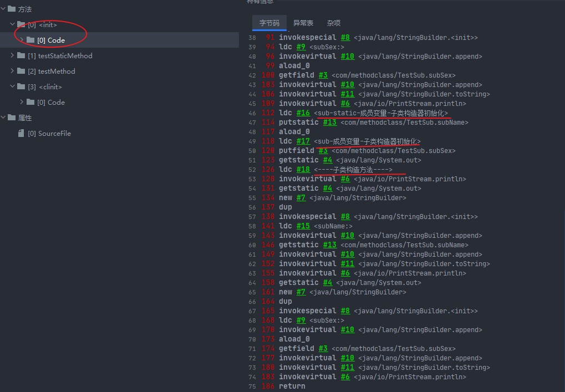Collapse the [0] <init> node
Image resolution: width=565 pixels, height=392 pixels.
click(x=13, y=24)
